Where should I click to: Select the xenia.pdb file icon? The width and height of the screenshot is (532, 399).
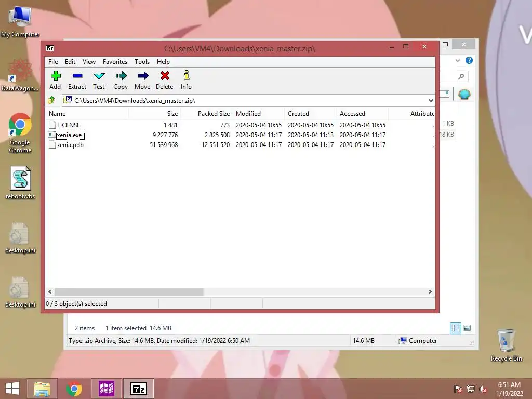click(52, 144)
